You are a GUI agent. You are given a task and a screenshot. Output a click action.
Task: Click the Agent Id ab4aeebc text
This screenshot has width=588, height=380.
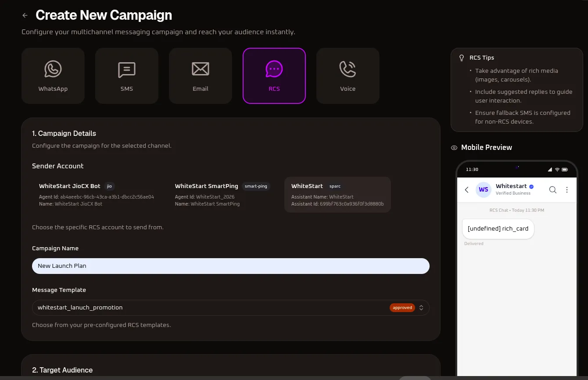coord(97,197)
